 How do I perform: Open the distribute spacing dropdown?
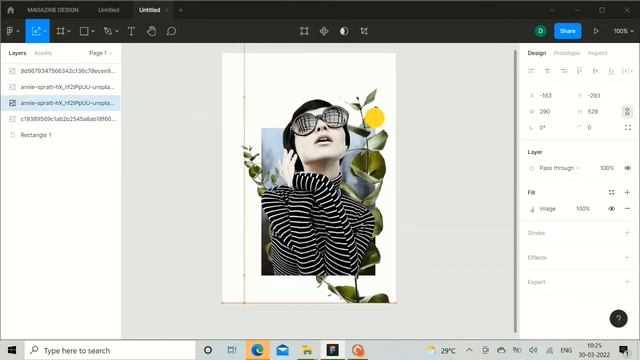628,71
